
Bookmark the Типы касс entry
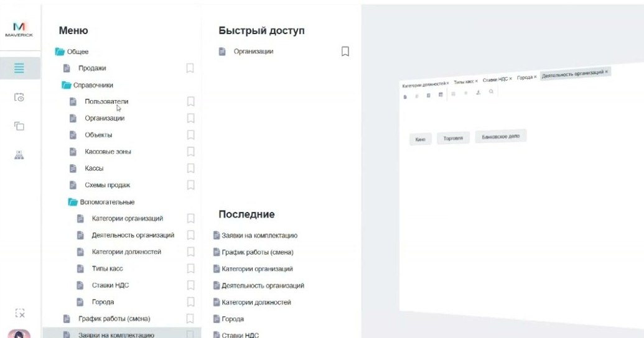(x=190, y=268)
